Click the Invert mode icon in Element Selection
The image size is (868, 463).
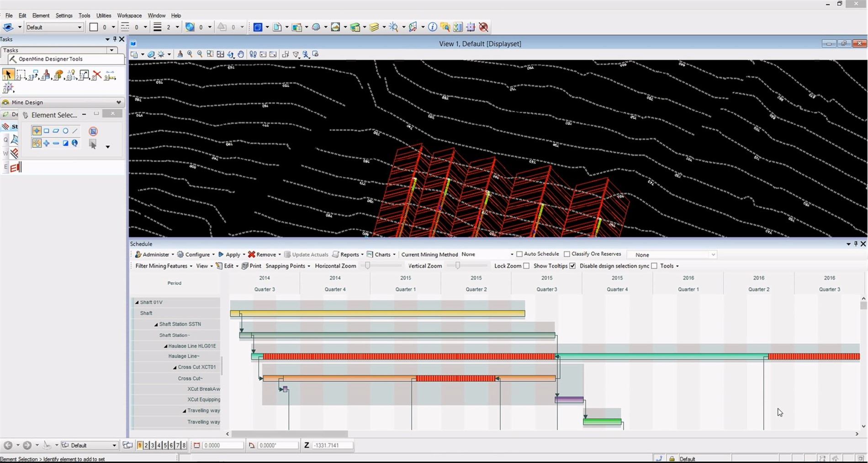[65, 143]
